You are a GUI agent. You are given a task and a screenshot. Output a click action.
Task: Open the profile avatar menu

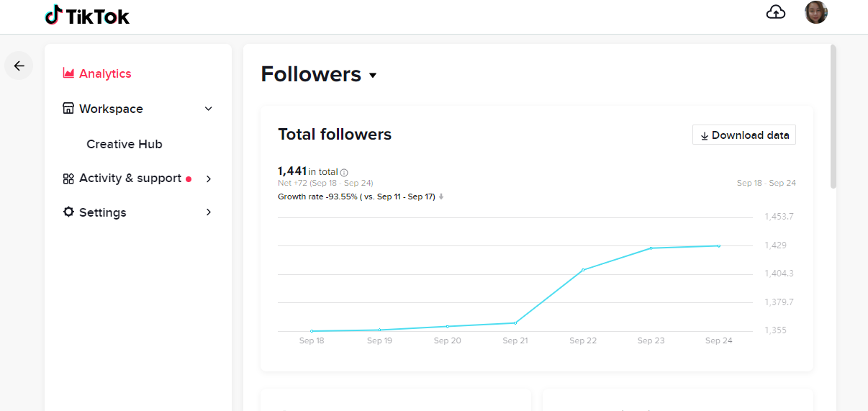(815, 12)
